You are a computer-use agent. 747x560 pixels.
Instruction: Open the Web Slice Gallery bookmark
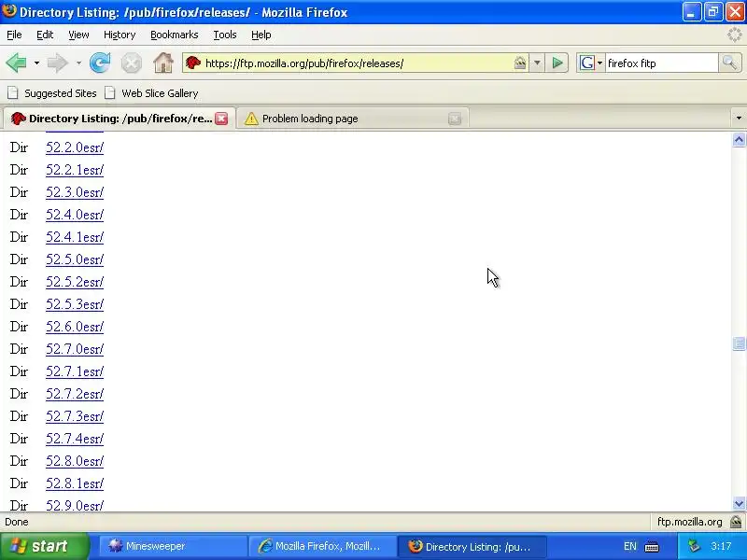(x=151, y=93)
